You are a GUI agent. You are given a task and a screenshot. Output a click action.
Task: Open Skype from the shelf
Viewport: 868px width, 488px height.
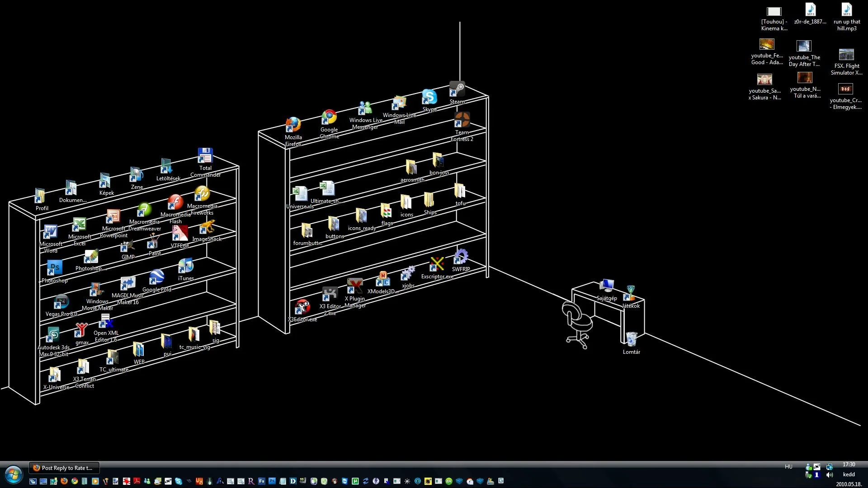[x=429, y=97]
